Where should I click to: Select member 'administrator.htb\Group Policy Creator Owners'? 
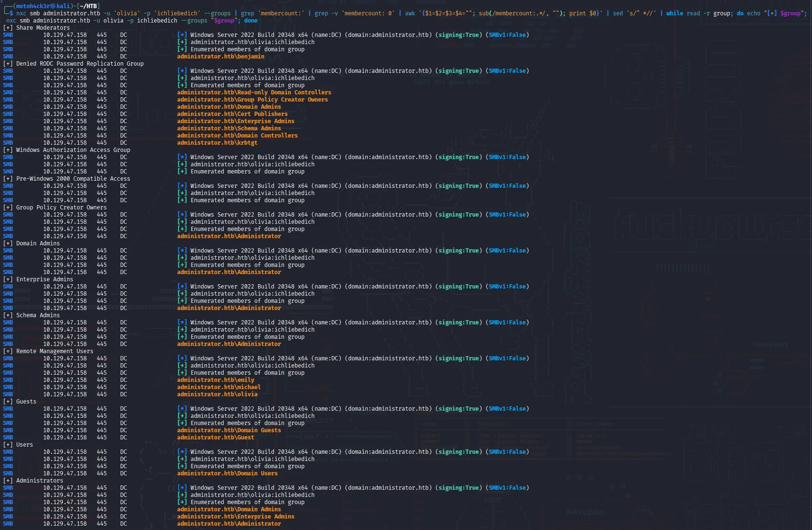click(252, 100)
